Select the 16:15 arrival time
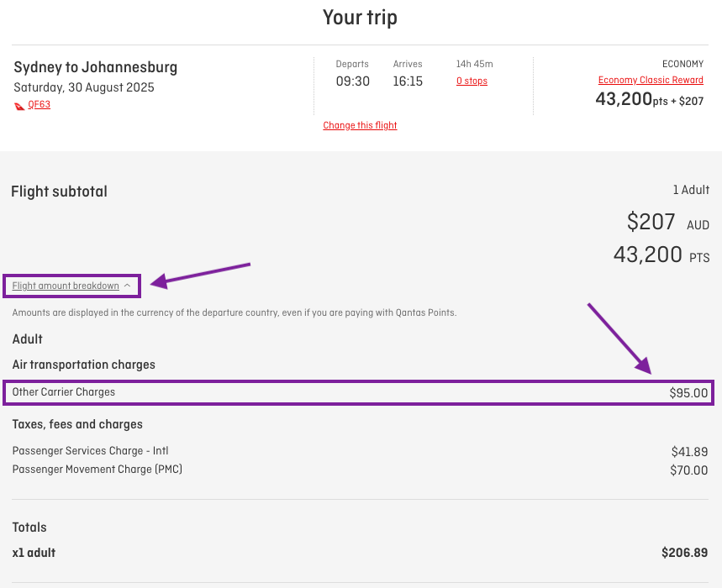This screenshot has width=722, height=588. point(408,81)
